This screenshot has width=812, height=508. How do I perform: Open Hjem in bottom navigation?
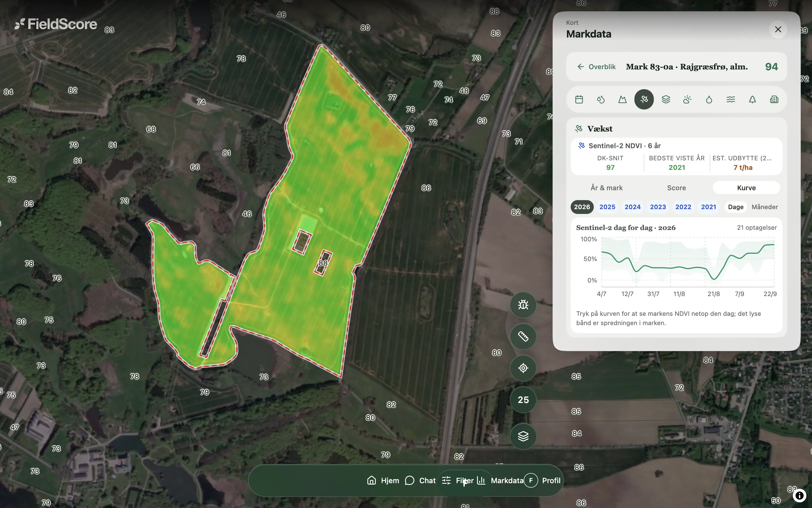click(x=383, y=480)
